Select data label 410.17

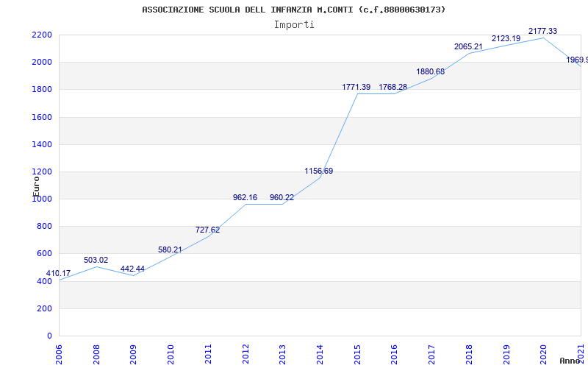tap(59, 273)
